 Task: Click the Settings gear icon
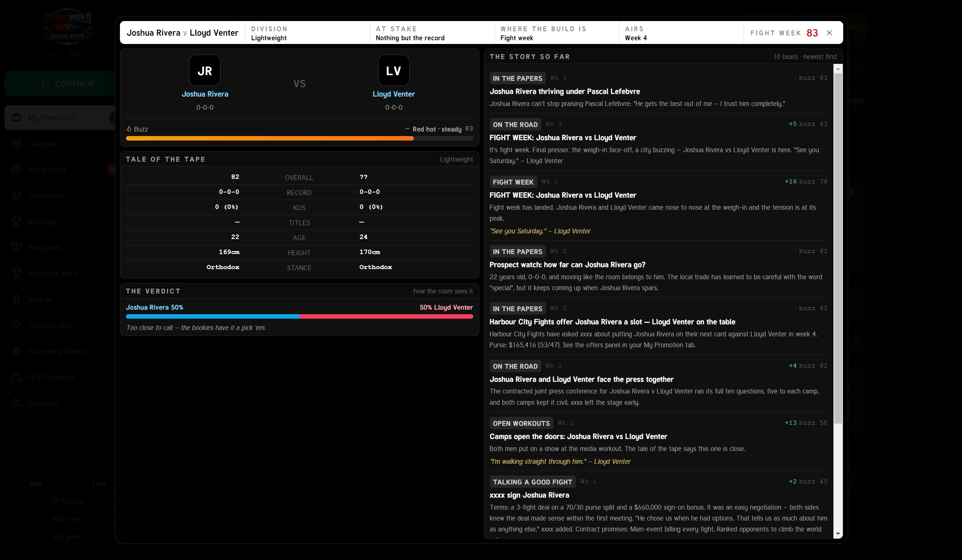coord(55,501)
